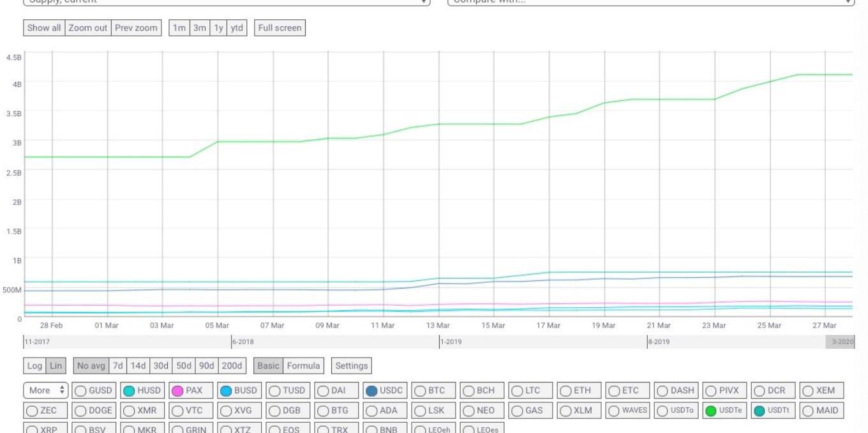Click the Full screen button

click(280, 28)
